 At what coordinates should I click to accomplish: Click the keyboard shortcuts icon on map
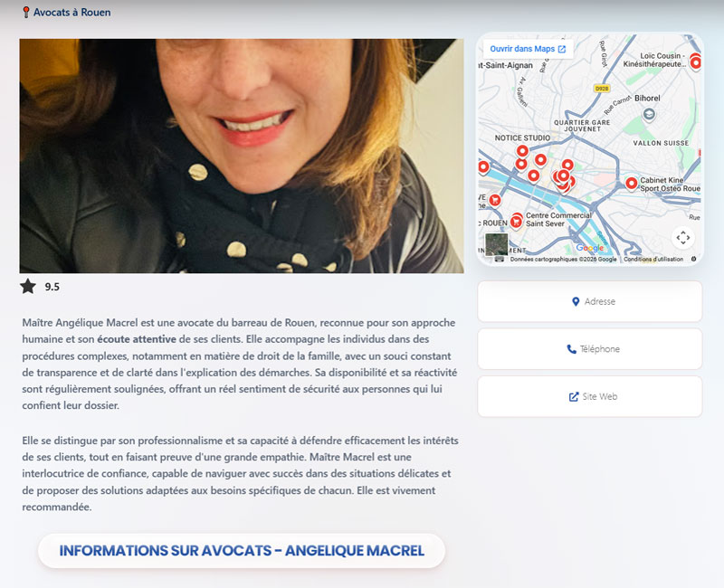[x=499, y=259]
